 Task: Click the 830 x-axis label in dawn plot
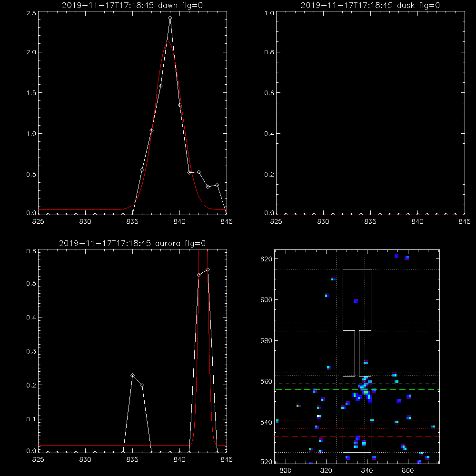85,221
